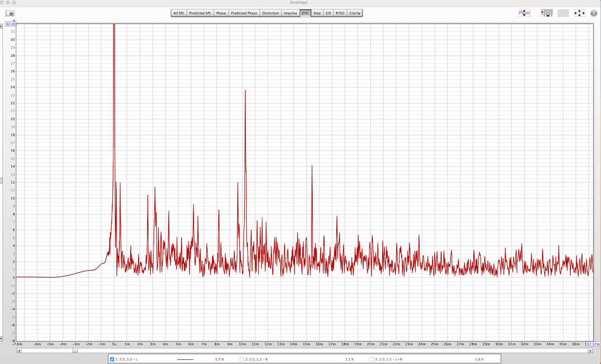
Task: Click the red line swatch for trace L
Action: [x=185, y=360]
